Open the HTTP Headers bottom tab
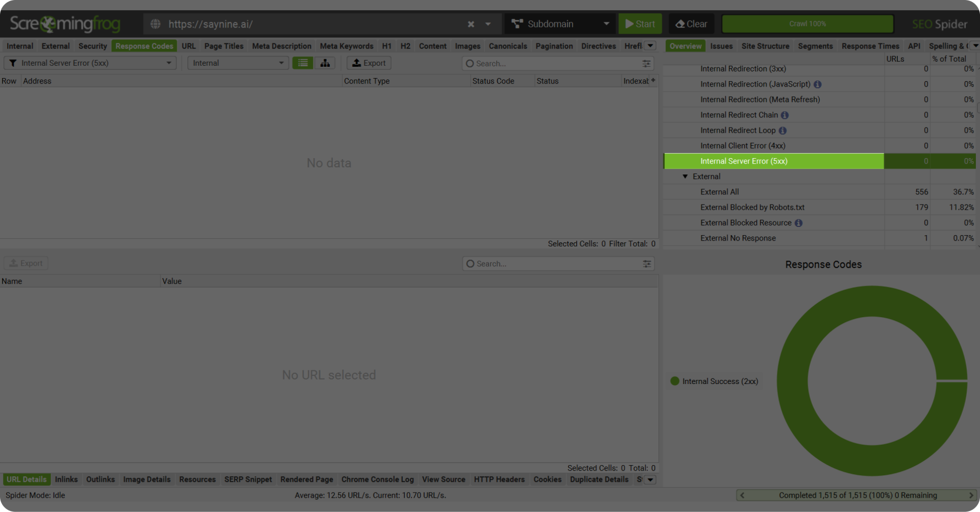The image size is (980, 512). [499, 479]
